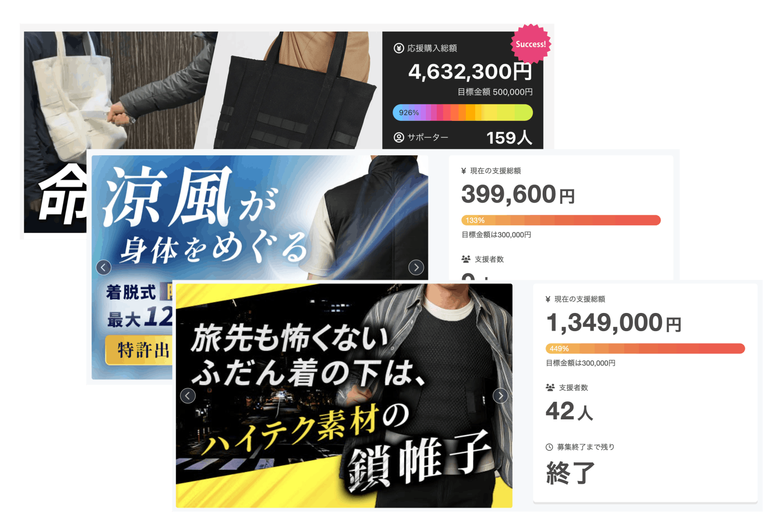The width and height of the screenshot is (779, 532).
Task: Click the 133% funding progress bar
Action: (x=561, y=220)
